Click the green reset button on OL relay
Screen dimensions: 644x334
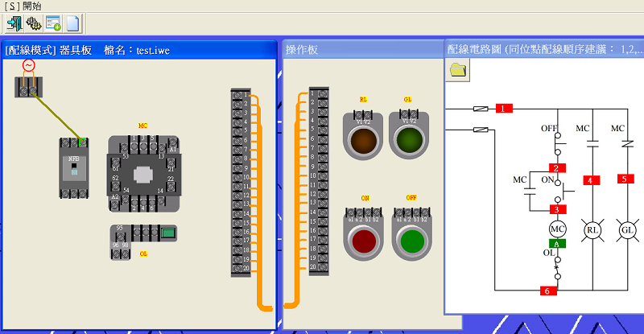(168, 234)
